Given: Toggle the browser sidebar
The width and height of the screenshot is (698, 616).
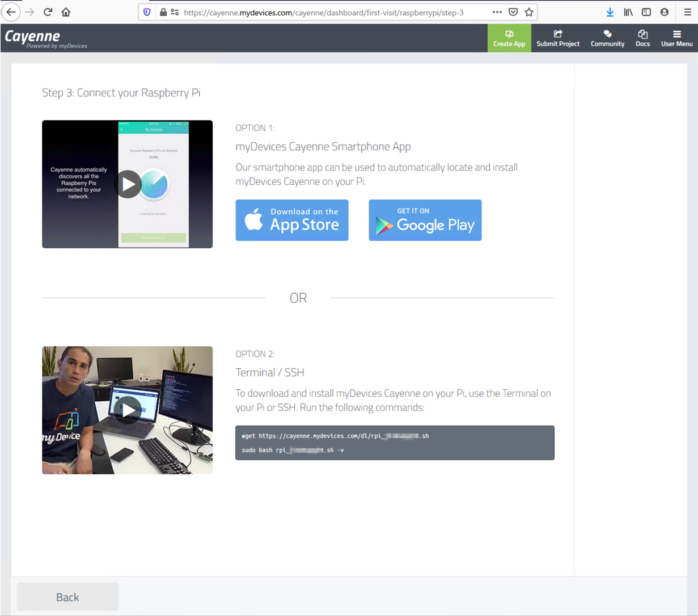Looking at the screenshot, I should click(x=646, y=12).
